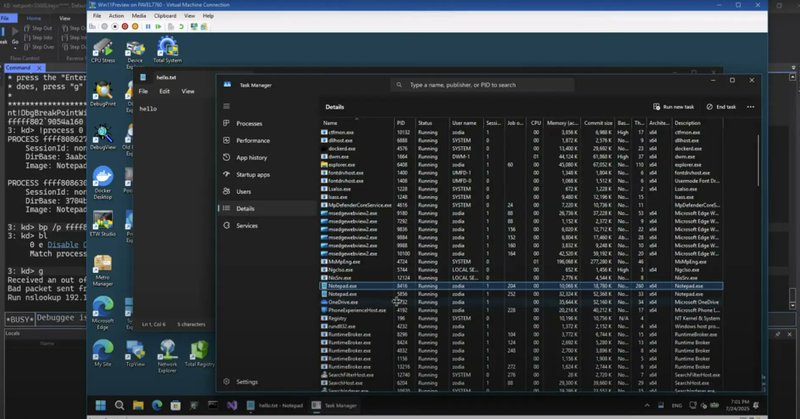Image resolution: width=800 pixels, height=419 pixels.
Task: Open VM Connection Help menu
Action: 208,16
